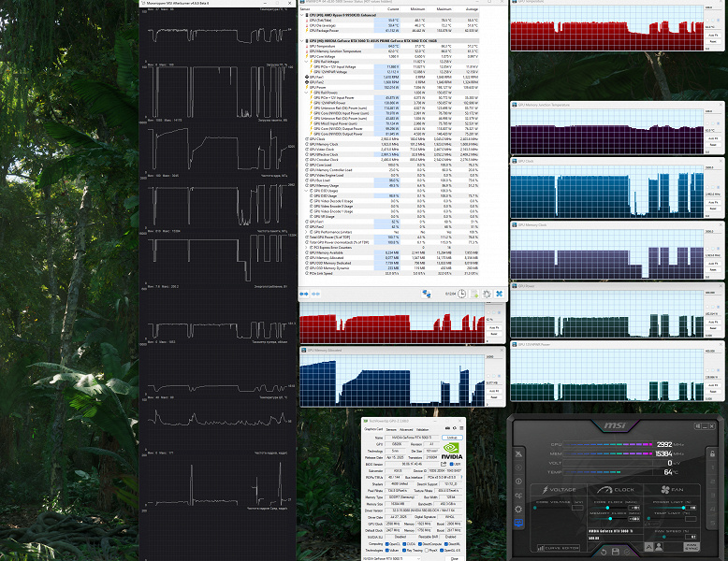The image size is (728, 561).
Task: Expand HWiNFO PCI Express Error Counters row
Action: click(x=306, y=248)
